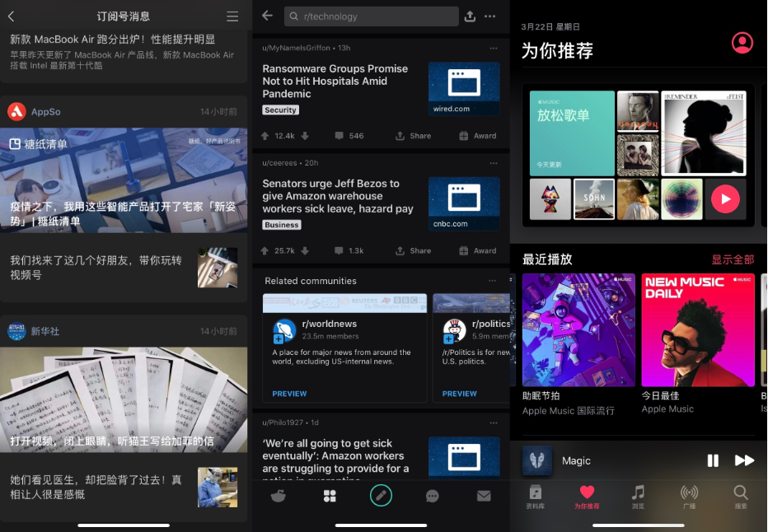768x532 pixels.
Task: Preview the r/worldnews community
Action: pos(289,394)
